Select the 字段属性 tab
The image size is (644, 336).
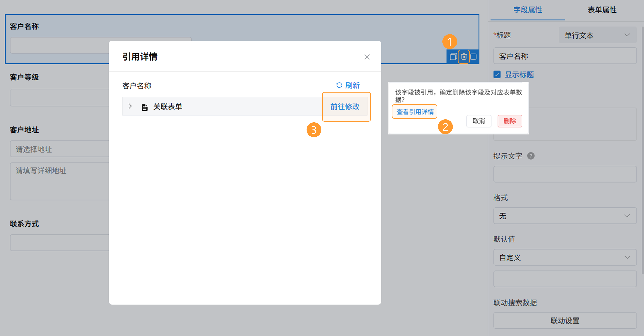[528, 10]
